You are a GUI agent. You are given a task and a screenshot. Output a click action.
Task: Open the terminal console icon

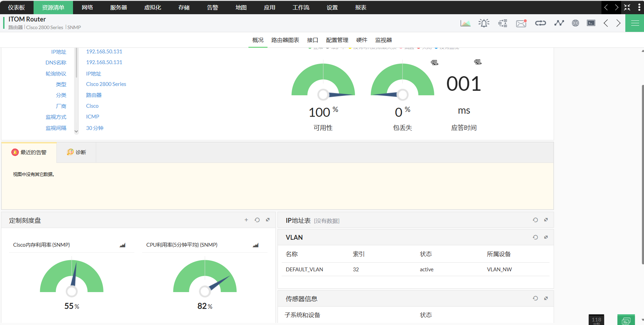point(591,23)
